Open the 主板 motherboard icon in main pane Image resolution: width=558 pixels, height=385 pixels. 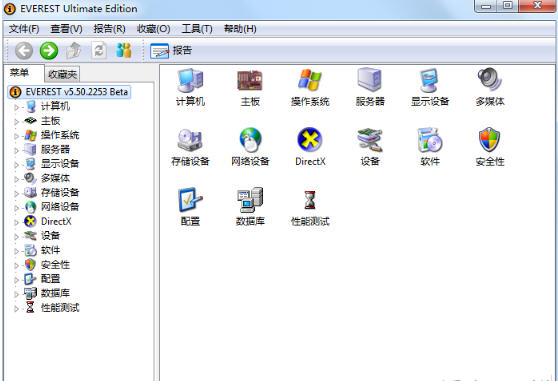(x=250, y=80)
